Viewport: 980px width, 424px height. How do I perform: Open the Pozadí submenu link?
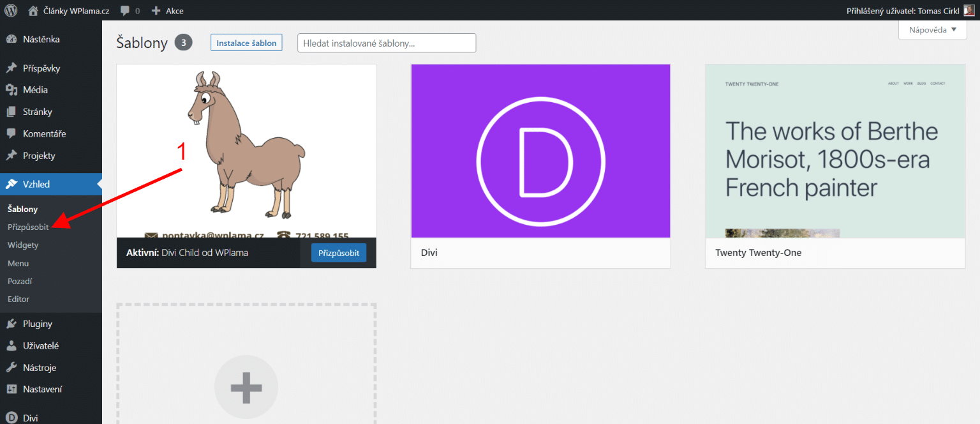click(x=20, y=281)
